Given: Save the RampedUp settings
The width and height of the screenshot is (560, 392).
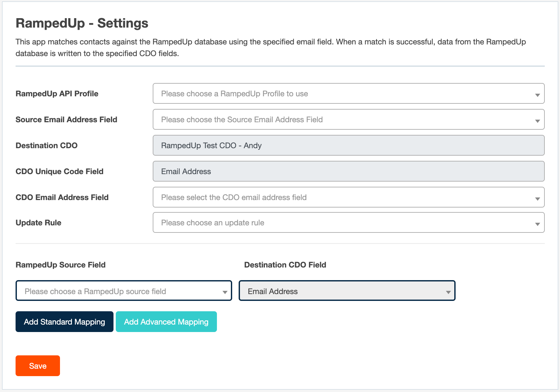Looking at the screenshot, I should click(38, 366).
